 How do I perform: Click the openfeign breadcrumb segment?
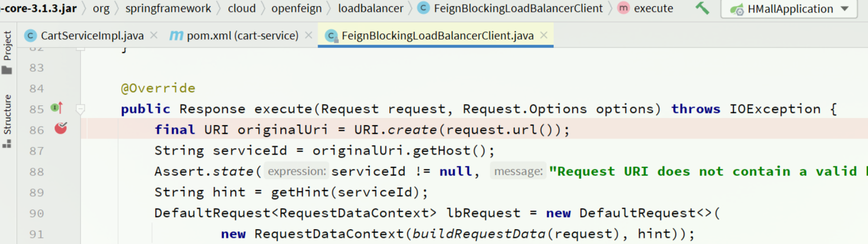(296, 8)
